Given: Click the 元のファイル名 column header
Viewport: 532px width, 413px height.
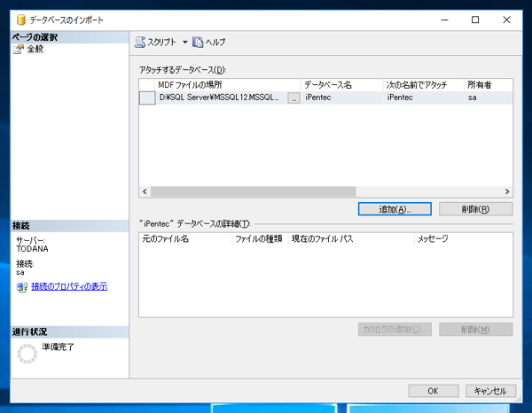Looking at the screenshot, I should click(x=186, y=239).
